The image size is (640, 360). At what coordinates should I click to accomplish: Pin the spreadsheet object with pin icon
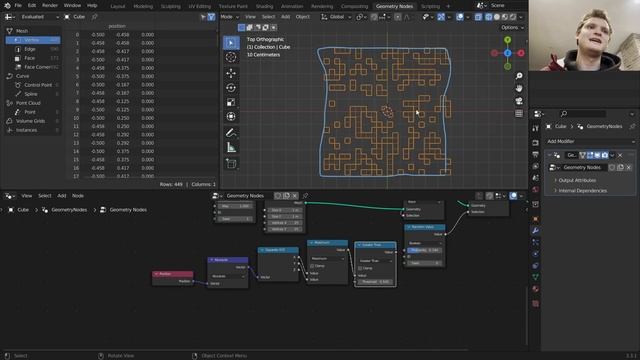[94, 17]
